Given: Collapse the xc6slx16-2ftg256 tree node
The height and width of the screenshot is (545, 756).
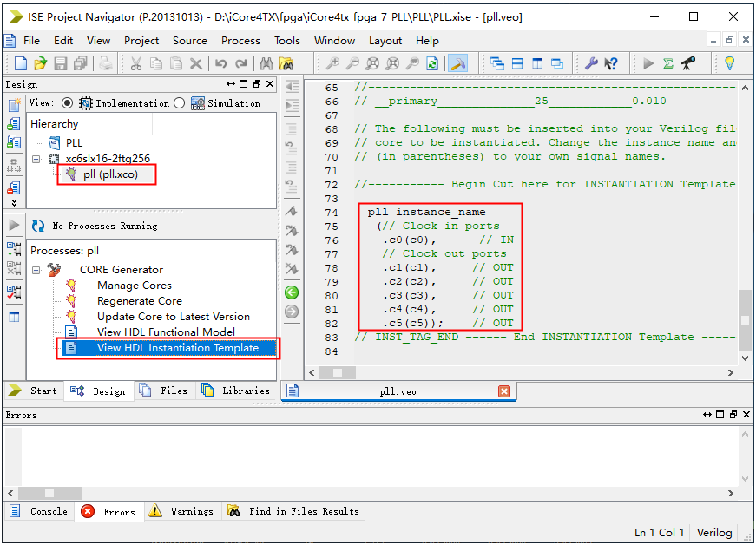Looking at the screenshot, I should pyautogui.click(x=37, y=159).
